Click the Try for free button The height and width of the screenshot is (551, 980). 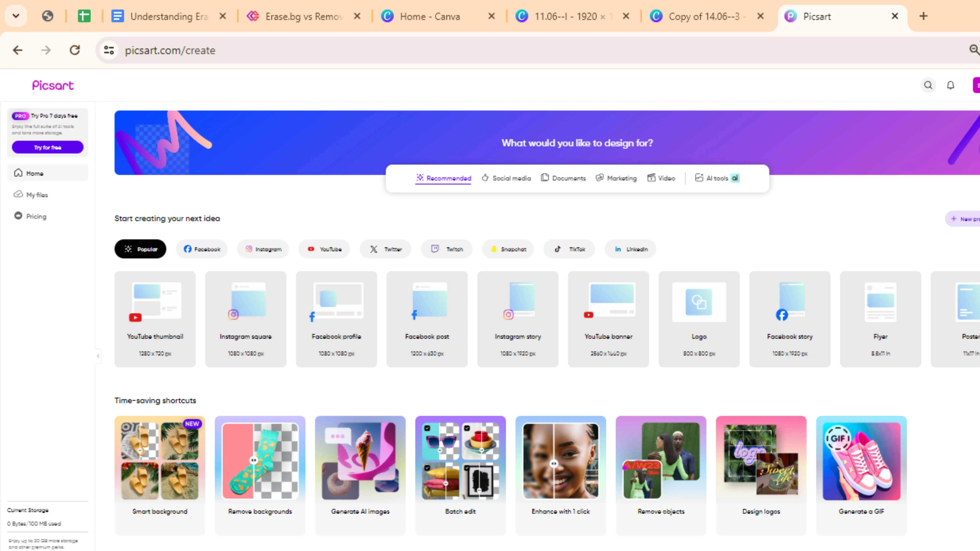[x=48, y=148]
